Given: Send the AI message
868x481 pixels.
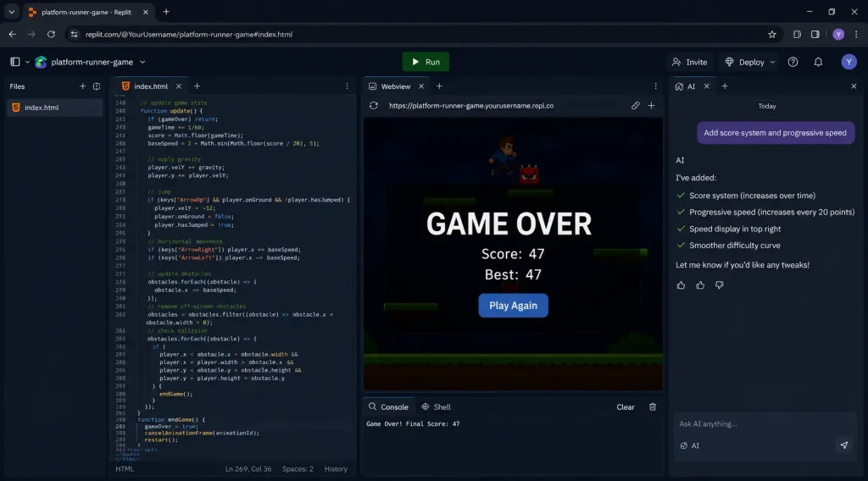Looking at the screenshot, I should pos(843,445).
